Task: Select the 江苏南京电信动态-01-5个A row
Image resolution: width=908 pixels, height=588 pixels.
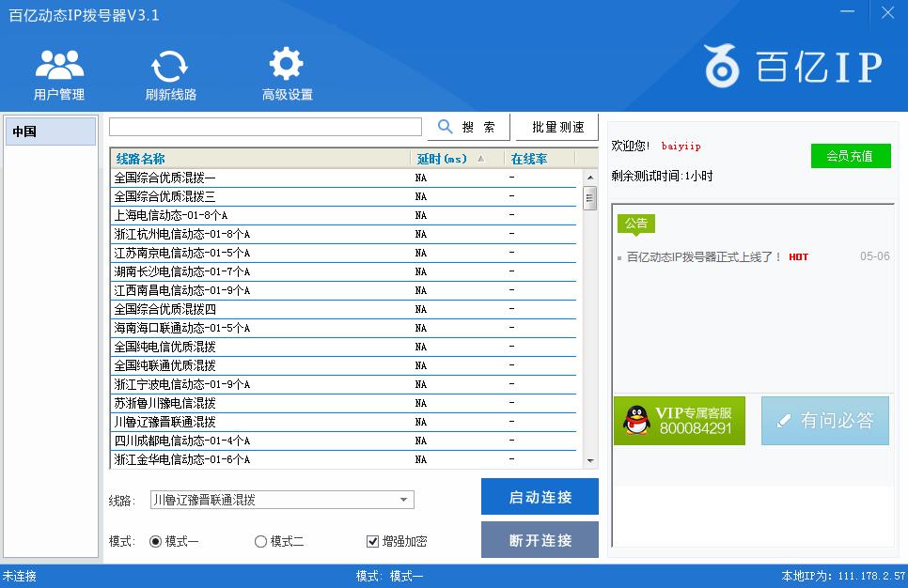Action: [343, 253]
